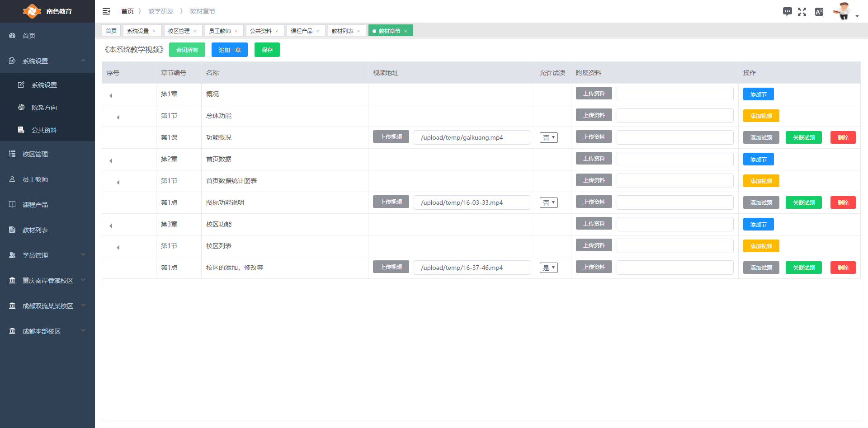Screen dimensions: 868x428
Task: Open trial-read dropdown for 校区的添加
Action: point(548,268)
